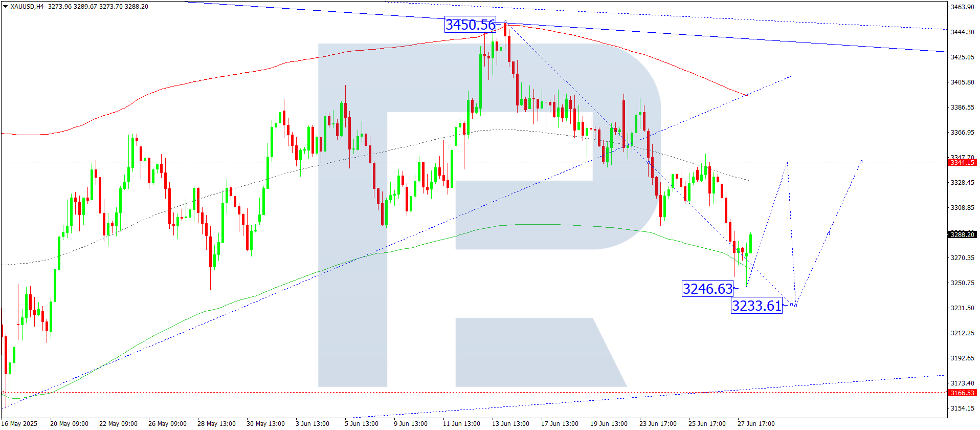Image resolution: width=980 pixels, height=430 pixels.
Task: Select the 3246.63 price label box
Action: click(x=708, y=289)
